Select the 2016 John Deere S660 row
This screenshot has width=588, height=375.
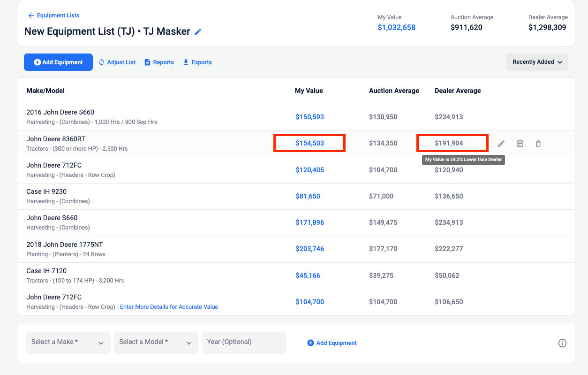click(296, 117)
